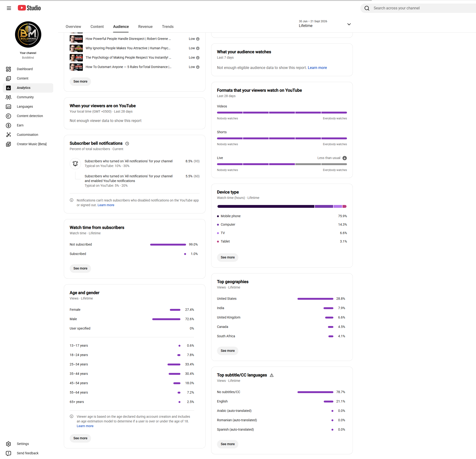Click See more under Top subtitle/CC languages
Viewport: 476px width, 459px height.
[x=228, y=444]
